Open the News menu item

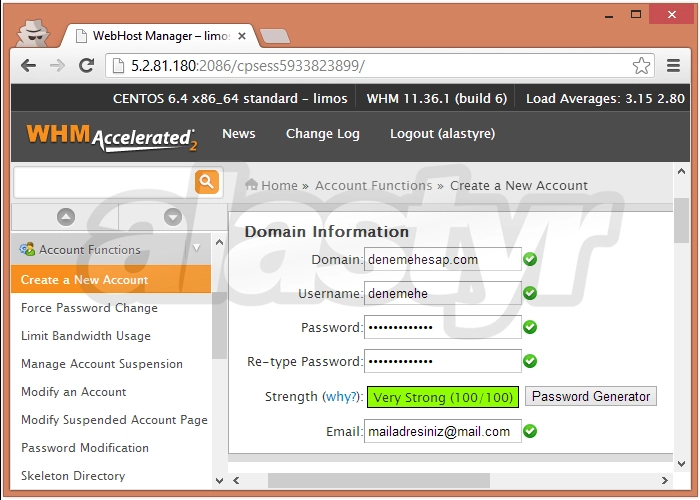click(x=239, y=133)
